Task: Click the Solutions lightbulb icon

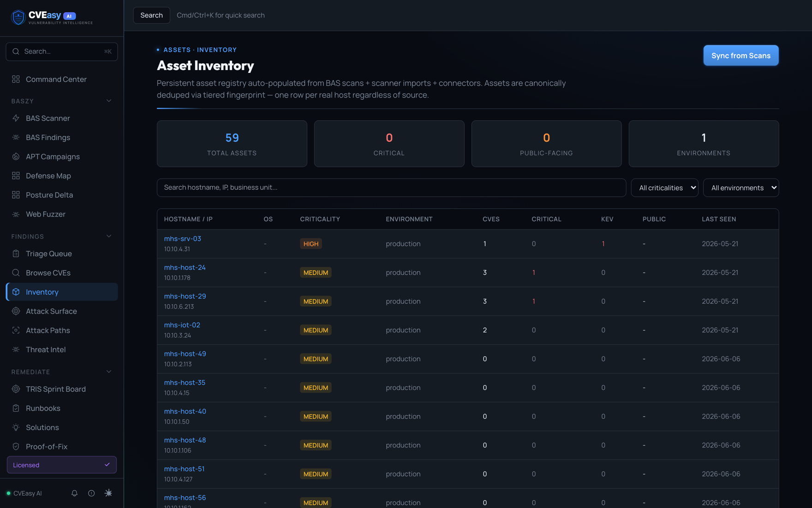Action: click(16, 427)
